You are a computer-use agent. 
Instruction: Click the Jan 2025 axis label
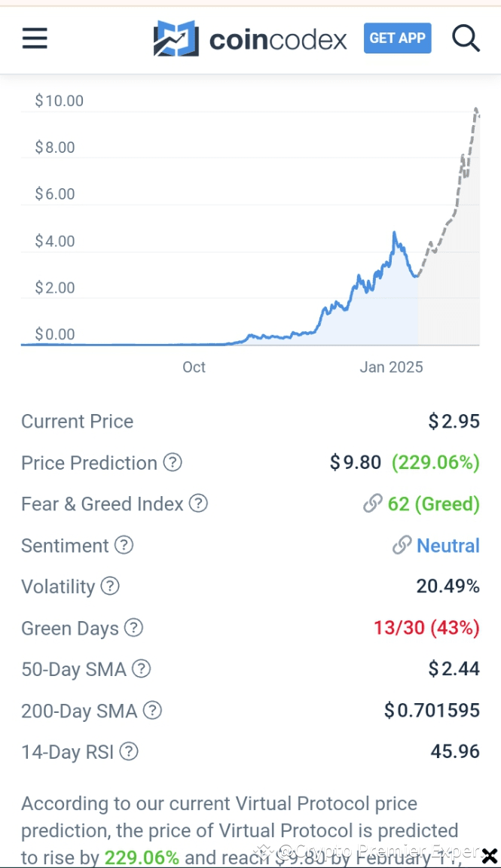[x=391, y=367]
